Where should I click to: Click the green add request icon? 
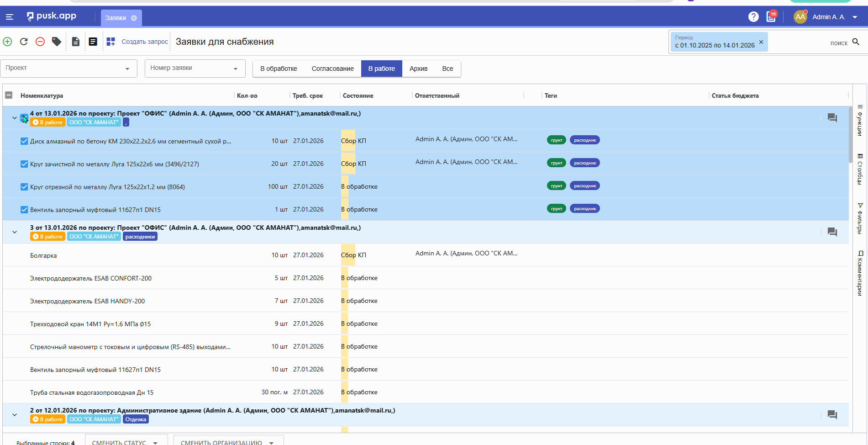8,42
